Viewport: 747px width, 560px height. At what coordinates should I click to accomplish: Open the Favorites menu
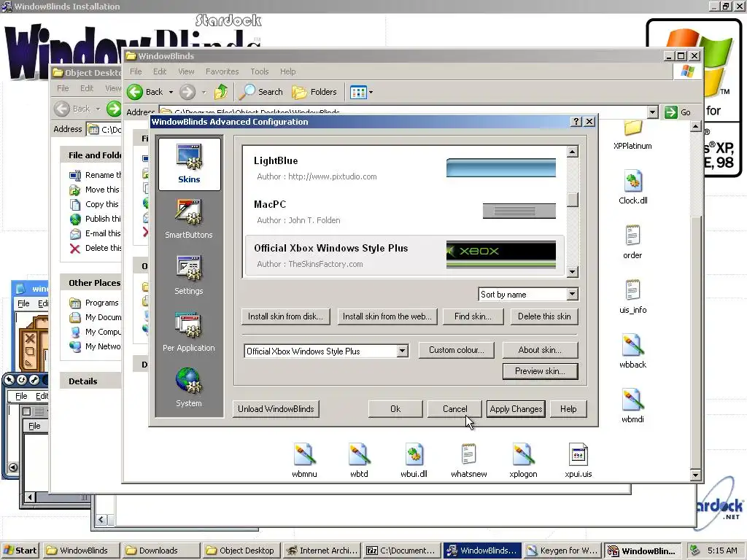pyautogui.click(x=222, y=71)
